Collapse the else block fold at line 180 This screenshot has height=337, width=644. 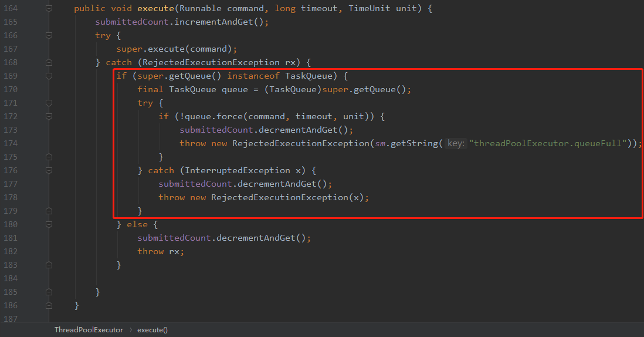tap(49, 224)
